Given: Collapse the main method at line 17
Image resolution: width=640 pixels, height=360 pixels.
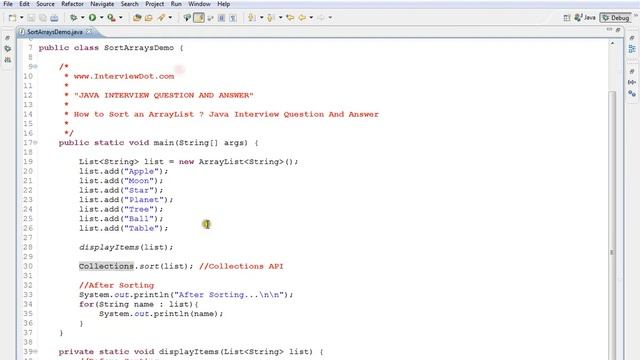Looking at the screenshot, I should pos(36,143).
